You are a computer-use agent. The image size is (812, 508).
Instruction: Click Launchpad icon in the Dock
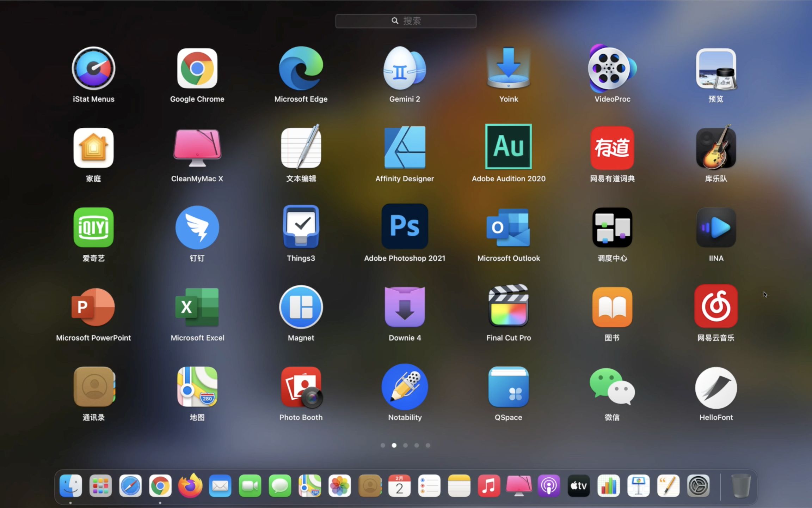[x=100, y=486]
